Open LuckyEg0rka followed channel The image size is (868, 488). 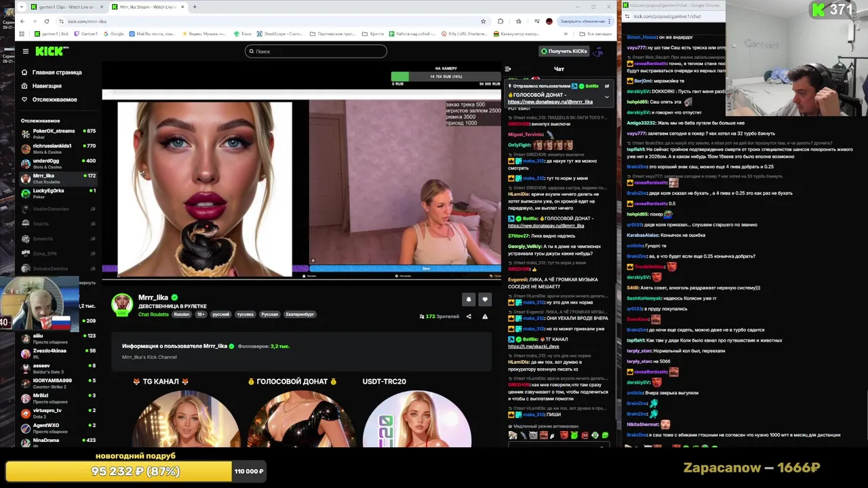pos(58,193)
